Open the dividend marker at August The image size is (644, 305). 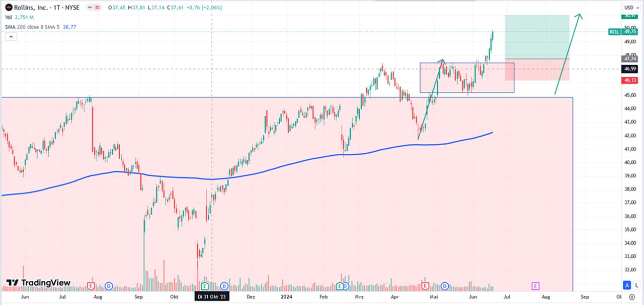tap(109, 286)
